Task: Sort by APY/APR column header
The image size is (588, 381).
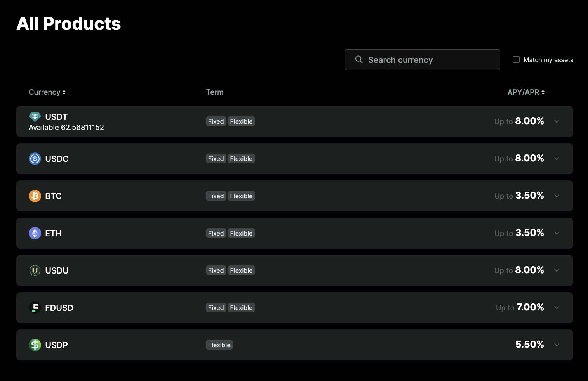Action: [526, 92]
